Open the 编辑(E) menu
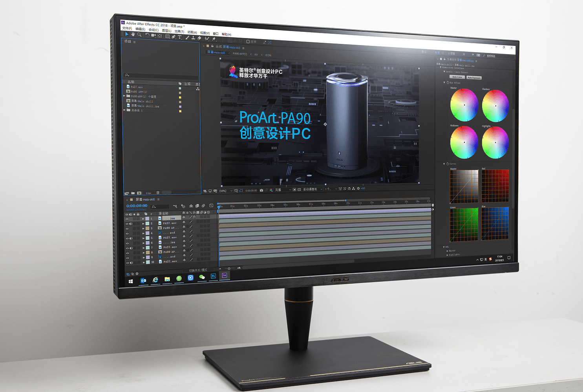This screenshot has height=392, width=583. [x=140, y=29]
